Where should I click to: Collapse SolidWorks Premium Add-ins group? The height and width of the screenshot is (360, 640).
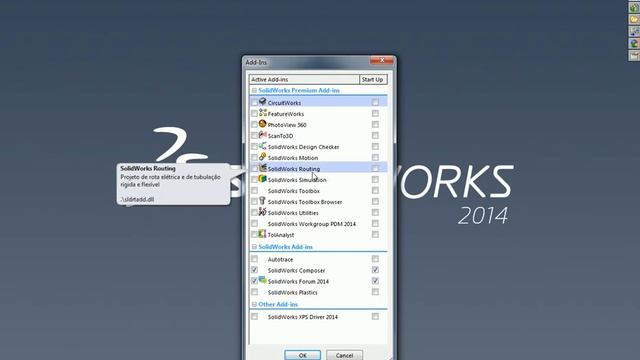point(254,91)
